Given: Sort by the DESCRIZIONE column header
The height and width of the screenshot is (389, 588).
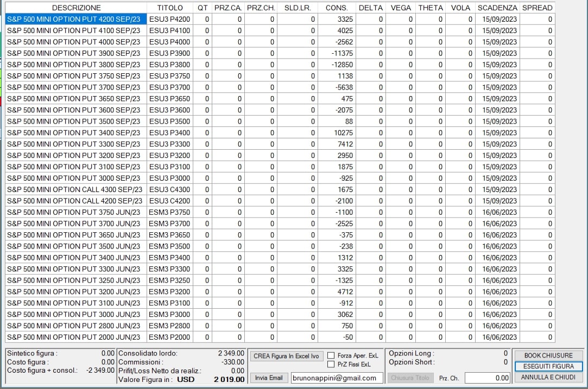Looking at the screenshot, I should coord(76,8).
